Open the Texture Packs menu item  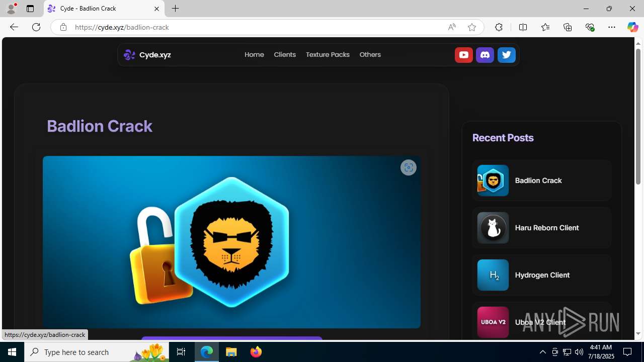point(328,54)
